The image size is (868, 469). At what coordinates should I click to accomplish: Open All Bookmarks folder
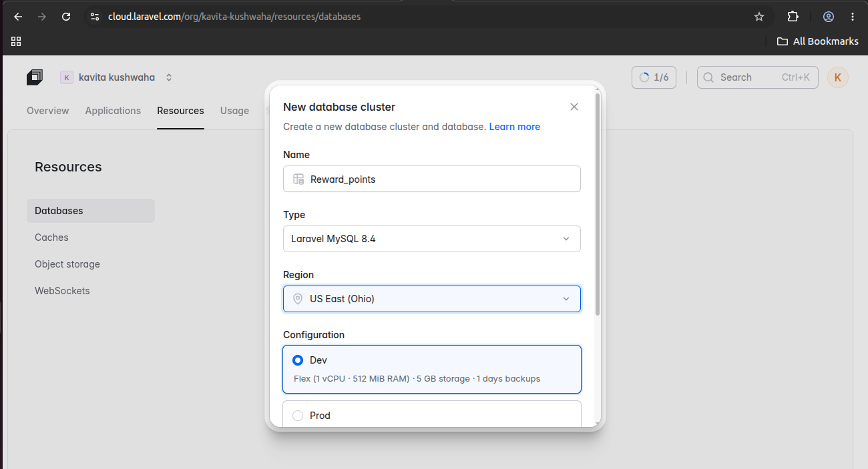coord(817,41)
